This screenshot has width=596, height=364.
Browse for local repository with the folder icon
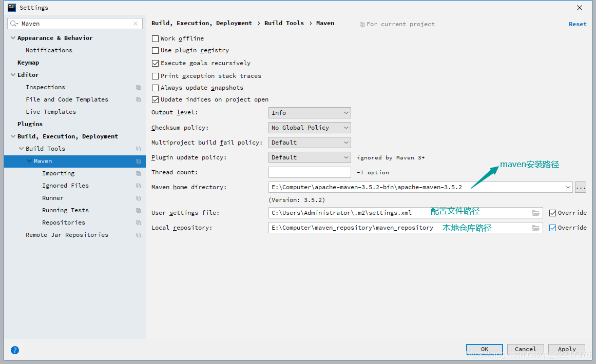[536, 228]
